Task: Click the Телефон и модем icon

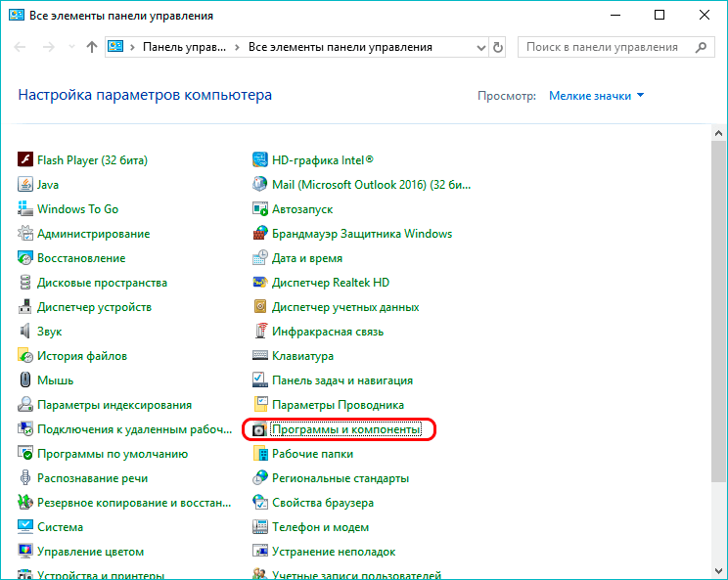Action: click(x=260, y=526)
